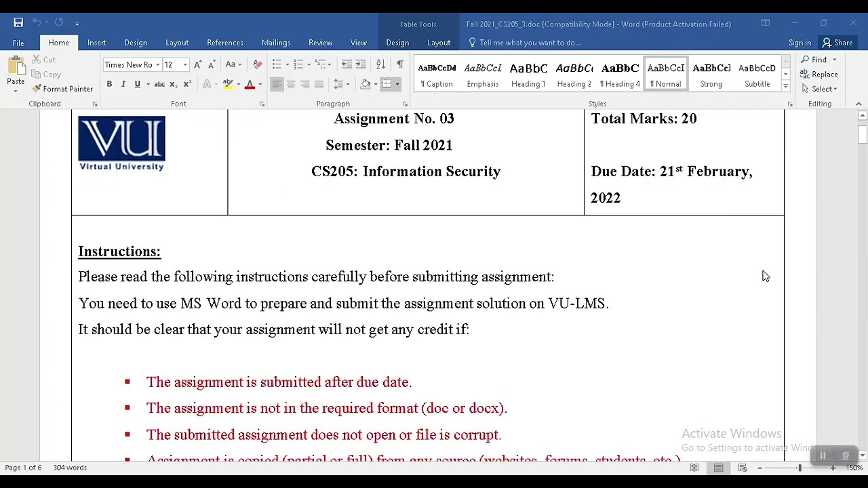This screenshot has width=868, height=488.
Task: Align text left
Action: 277,84
